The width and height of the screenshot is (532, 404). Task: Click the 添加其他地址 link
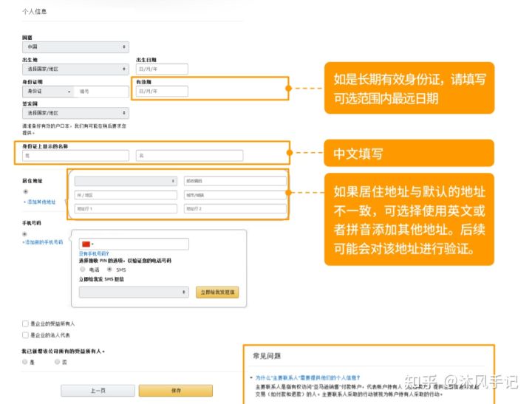click(x=39, y=202)
